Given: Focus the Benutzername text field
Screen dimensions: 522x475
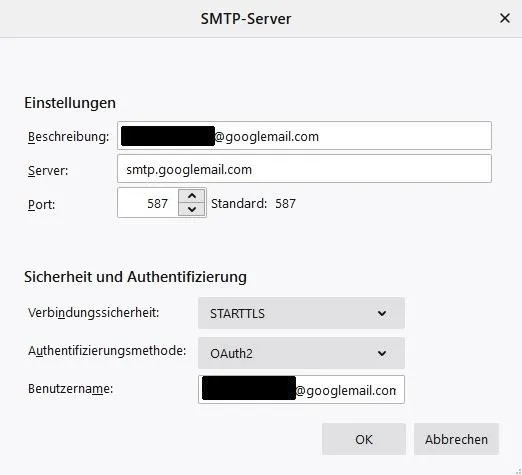Looking at the screenshot, I should pyautogui.click(x=301, y=390).
